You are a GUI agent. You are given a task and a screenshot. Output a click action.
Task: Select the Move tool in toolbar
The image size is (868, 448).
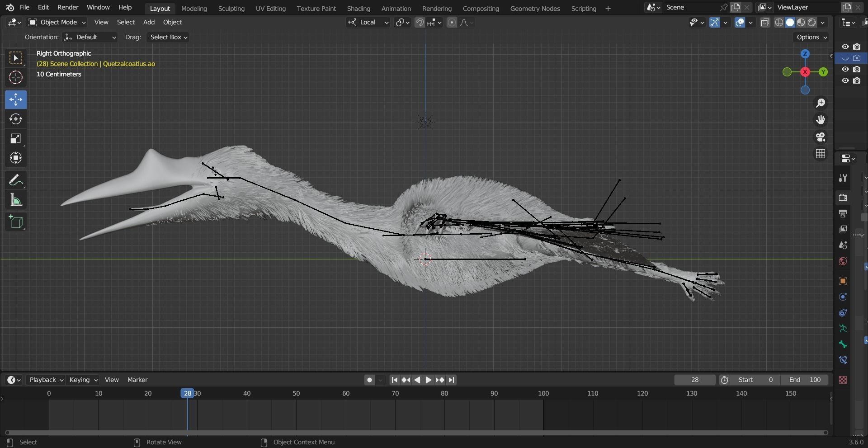click(x=16, y=99)
